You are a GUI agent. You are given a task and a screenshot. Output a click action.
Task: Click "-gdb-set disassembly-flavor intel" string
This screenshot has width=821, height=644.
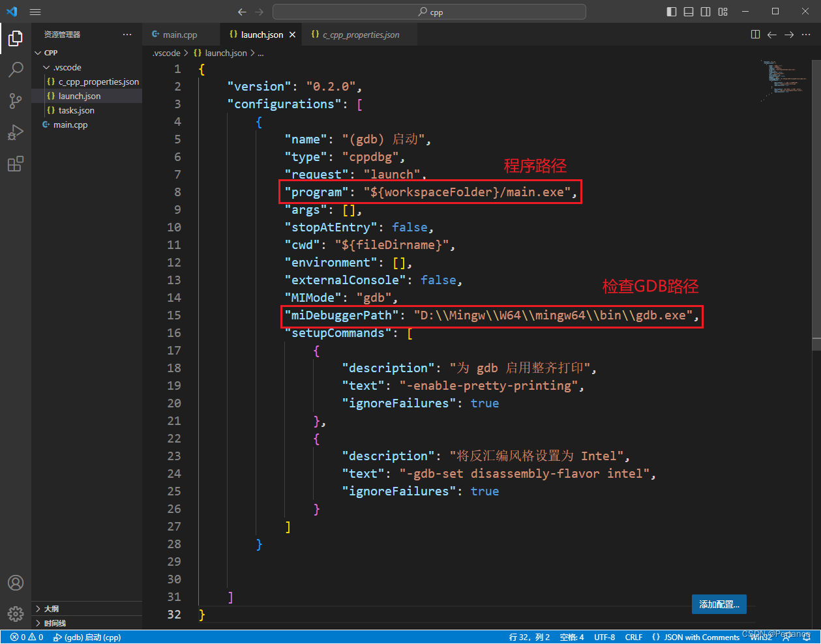pos(524,473)
